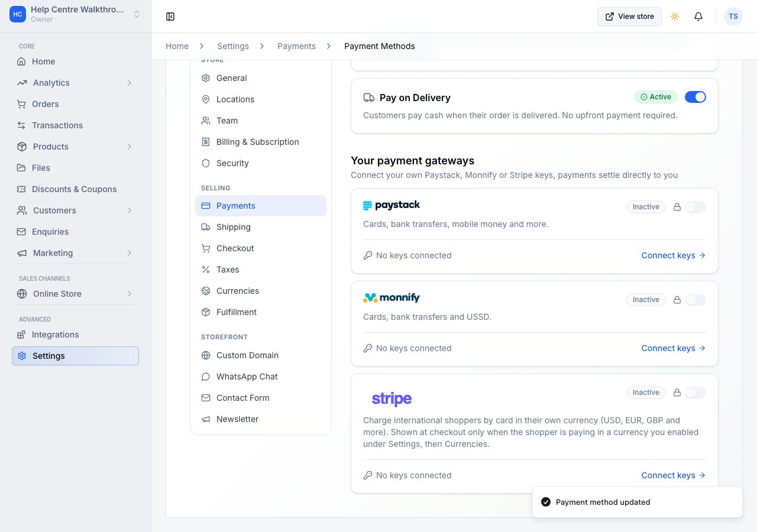This screenshot has width=757, height=532.
Task: Select Settings in main sidebar
Action: click(75, 356)
